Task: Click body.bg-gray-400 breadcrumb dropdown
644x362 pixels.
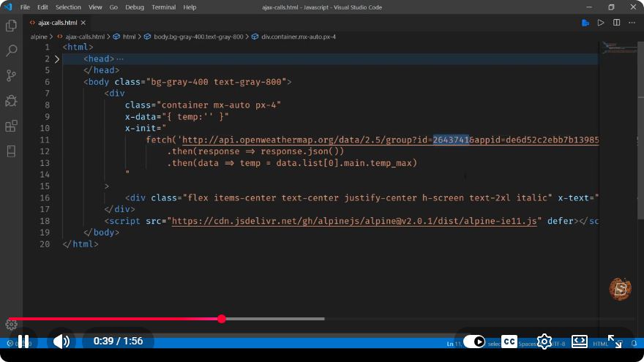Action: (x=198, y=37)
